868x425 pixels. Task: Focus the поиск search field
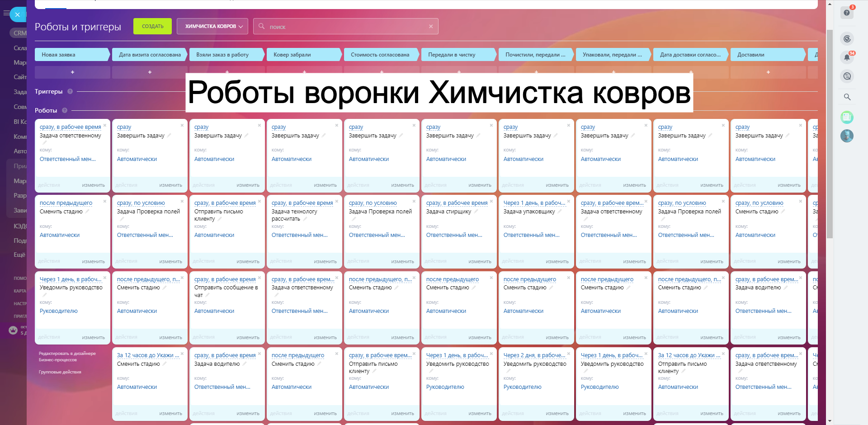[x=346, y=27]
